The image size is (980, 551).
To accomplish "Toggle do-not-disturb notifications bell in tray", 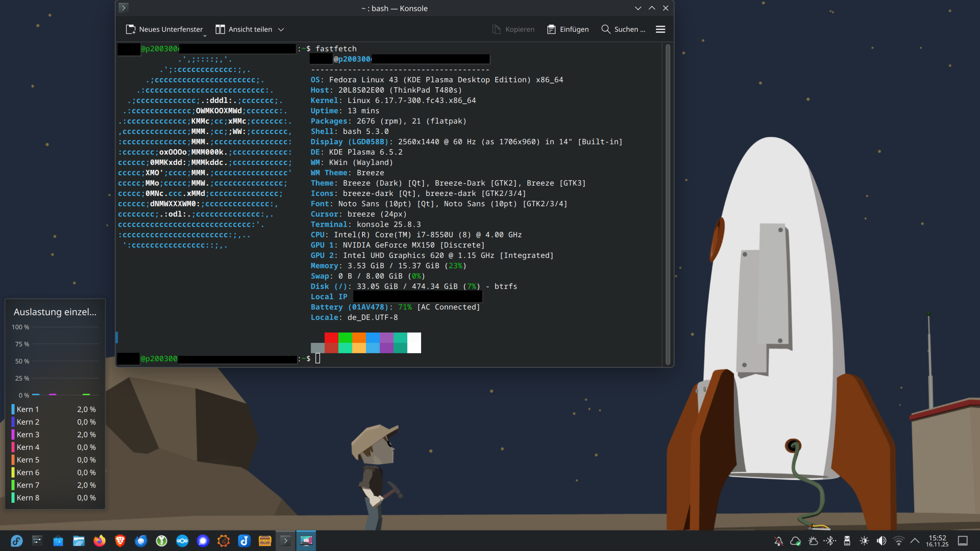I will pos(778,540).
